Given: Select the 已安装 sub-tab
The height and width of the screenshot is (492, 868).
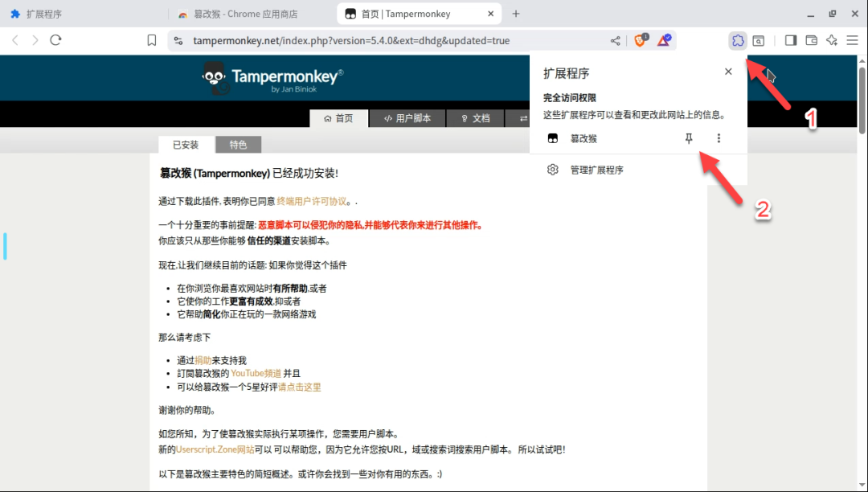Looking at the screenshot, I should pos(186,145).
